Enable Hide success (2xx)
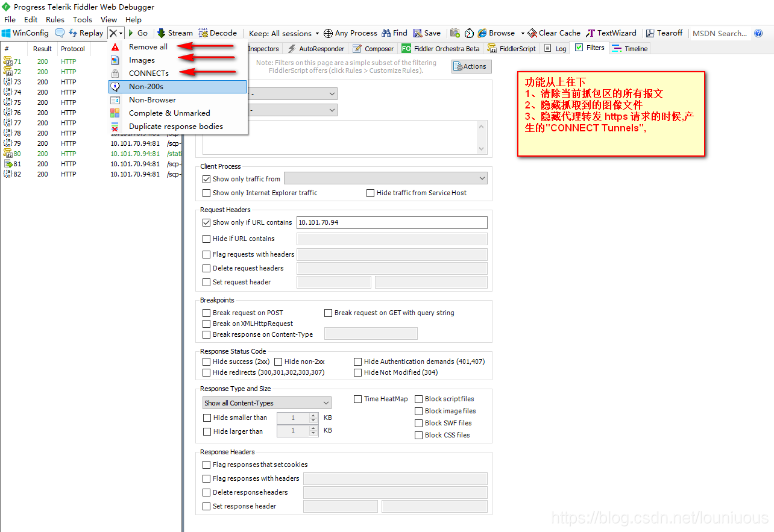774x532 pixels. click(x=207, y=361)
